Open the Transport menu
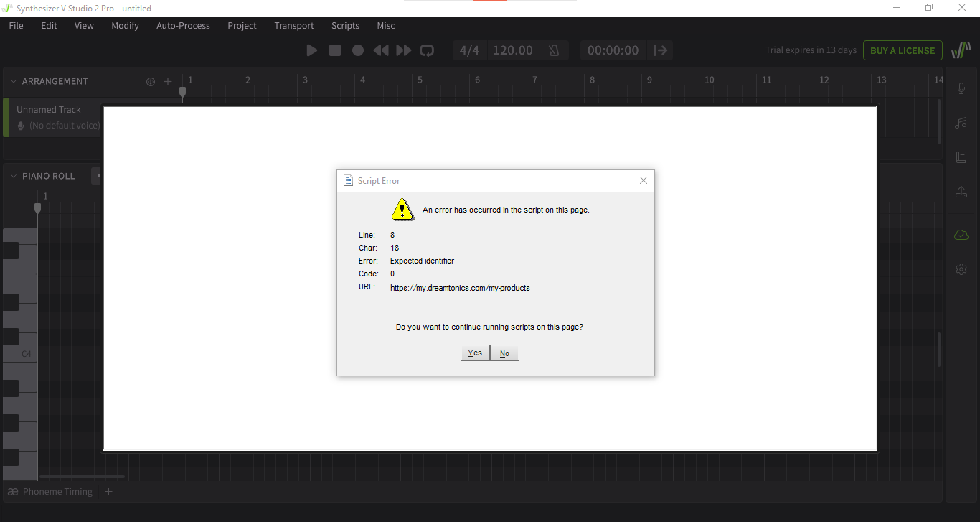Image resolution: width=980 pixels, height=522 pixels. (x=294, y=25)
